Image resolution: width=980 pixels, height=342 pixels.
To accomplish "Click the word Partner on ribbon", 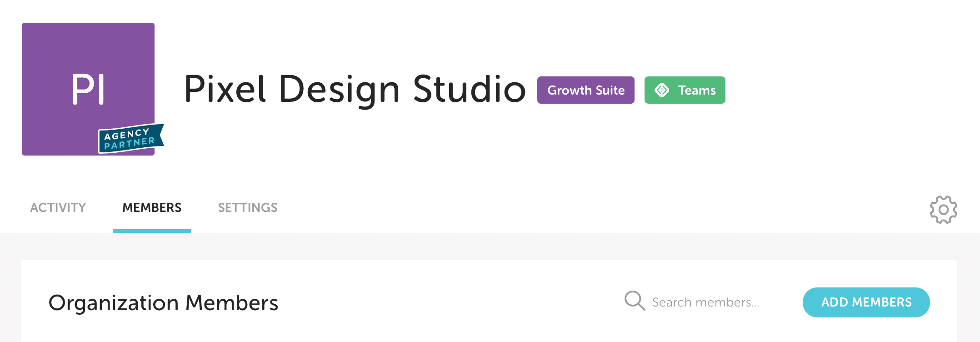I will (130, 144).
